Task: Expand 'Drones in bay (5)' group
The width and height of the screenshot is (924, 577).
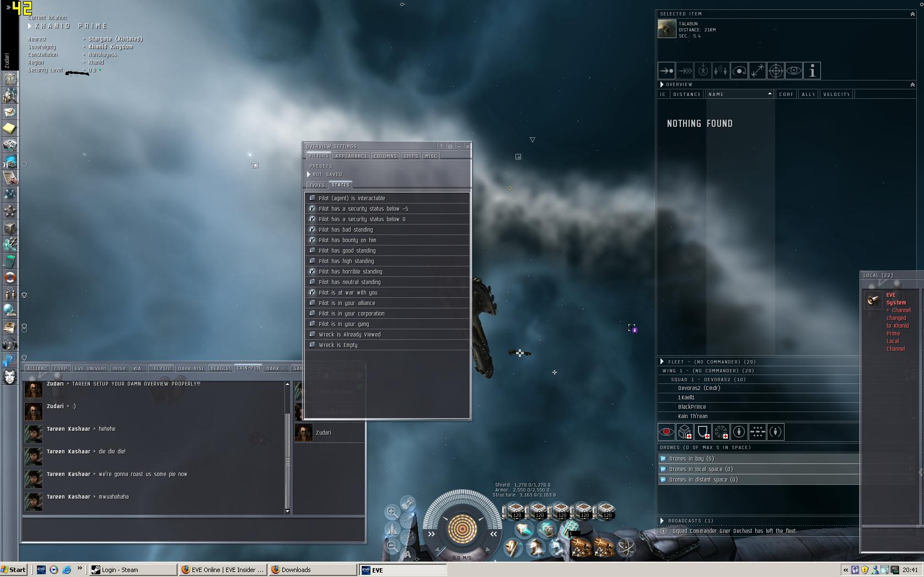Action: [758, 458]
